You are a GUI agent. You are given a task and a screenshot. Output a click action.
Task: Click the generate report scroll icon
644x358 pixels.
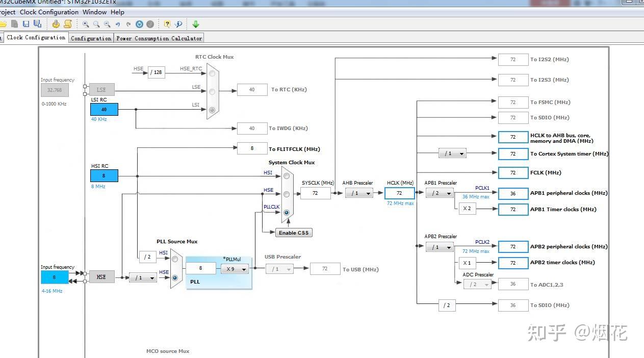pos(67,24)
